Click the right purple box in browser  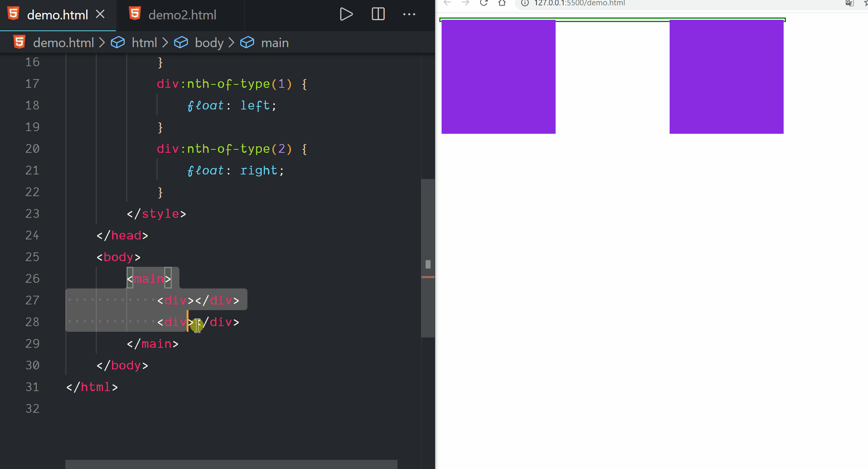coord(726,77)
